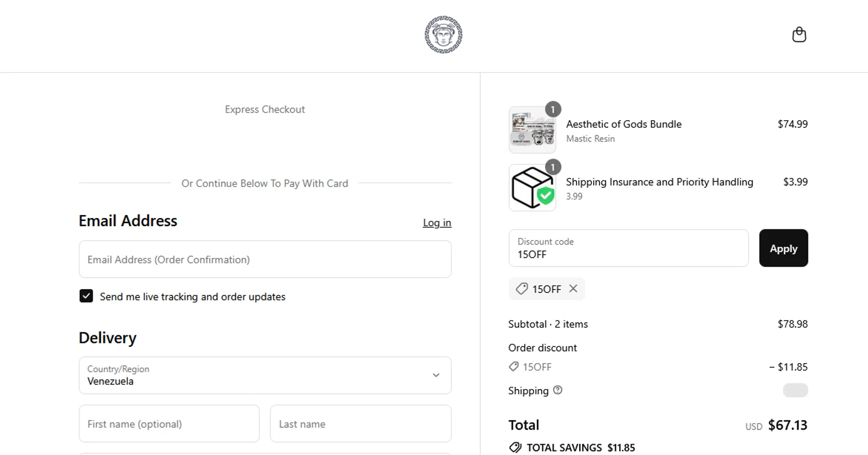Click the $74.99 bundle price
The height and width of the screenshot is (455, 868).
pos(793,124)
